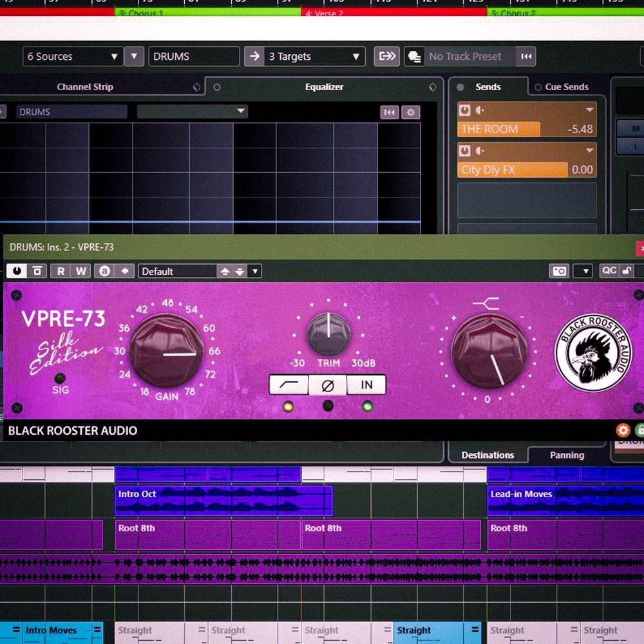Switch to the Panning tab
The image size is (644, 644).
tap(567, 455)
